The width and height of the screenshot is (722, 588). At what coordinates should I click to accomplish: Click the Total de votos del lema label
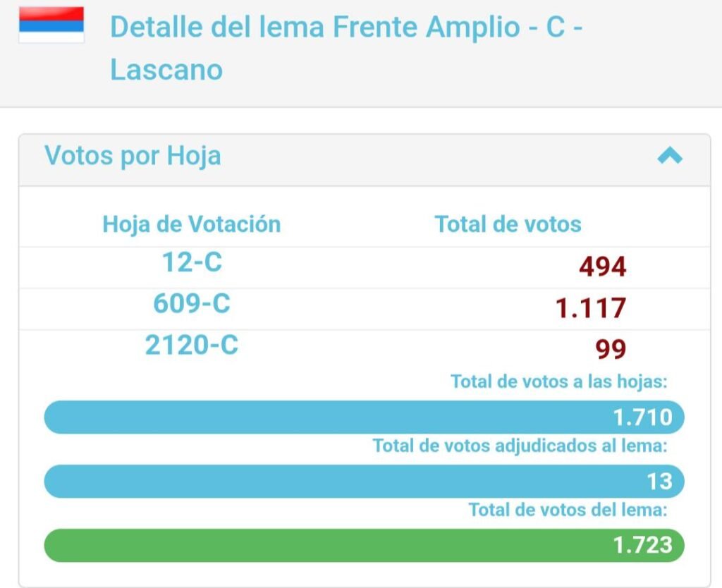point(568,510)
